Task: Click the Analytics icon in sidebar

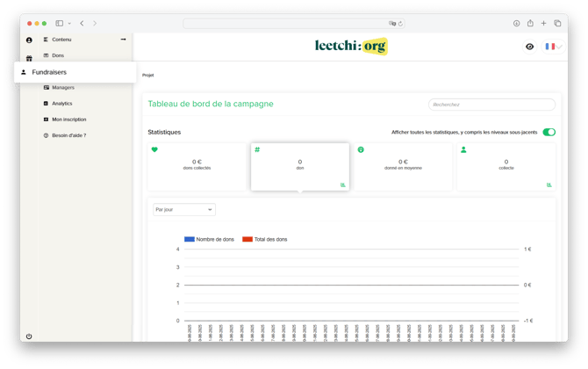Action: 46,103
